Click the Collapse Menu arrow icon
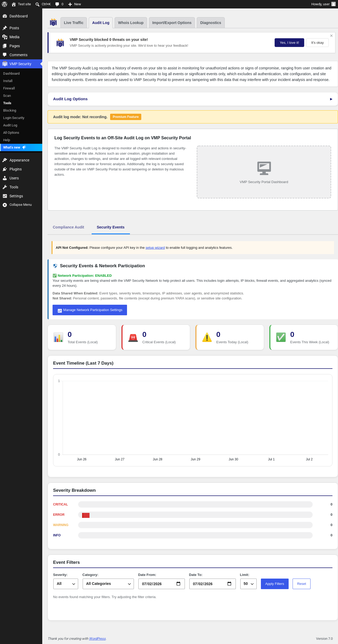Image resolution: width=338 pixels, height=644 pixels. pyautogui.click(x=5, y=205)
